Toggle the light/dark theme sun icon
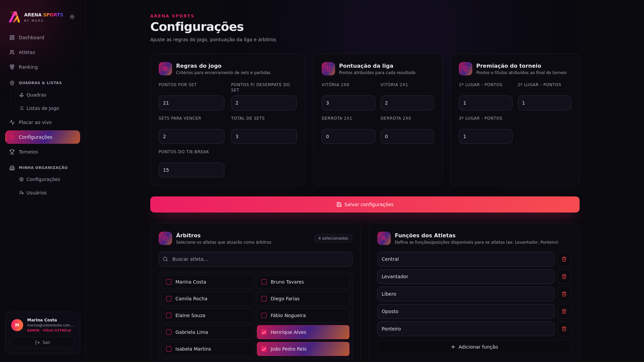644x362 pixels. (72, 17)
